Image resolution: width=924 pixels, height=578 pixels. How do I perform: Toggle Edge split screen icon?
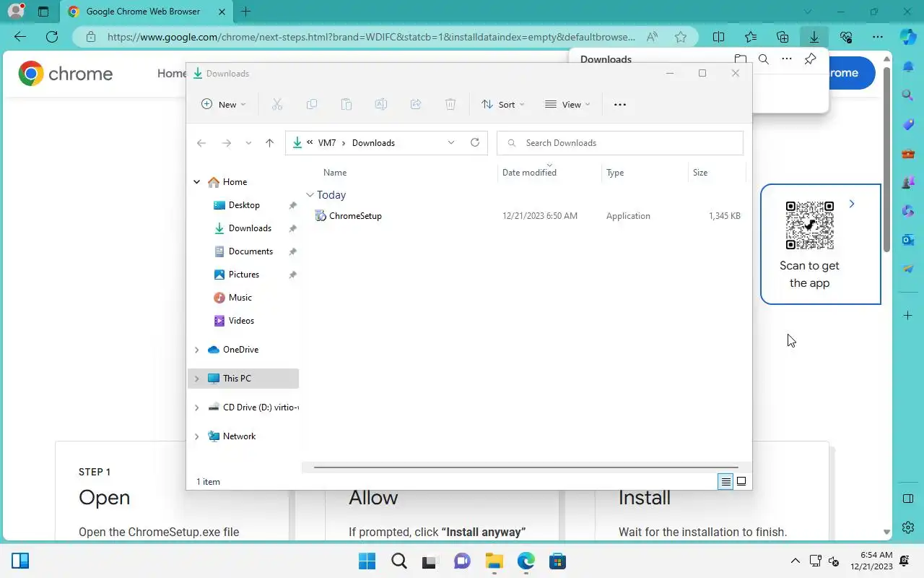click(x=719, y=37)
